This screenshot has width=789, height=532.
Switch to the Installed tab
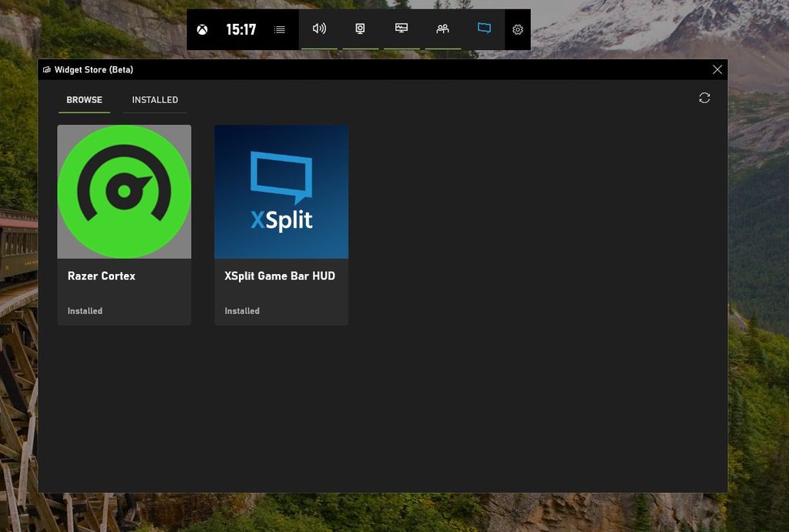(155, 99)
